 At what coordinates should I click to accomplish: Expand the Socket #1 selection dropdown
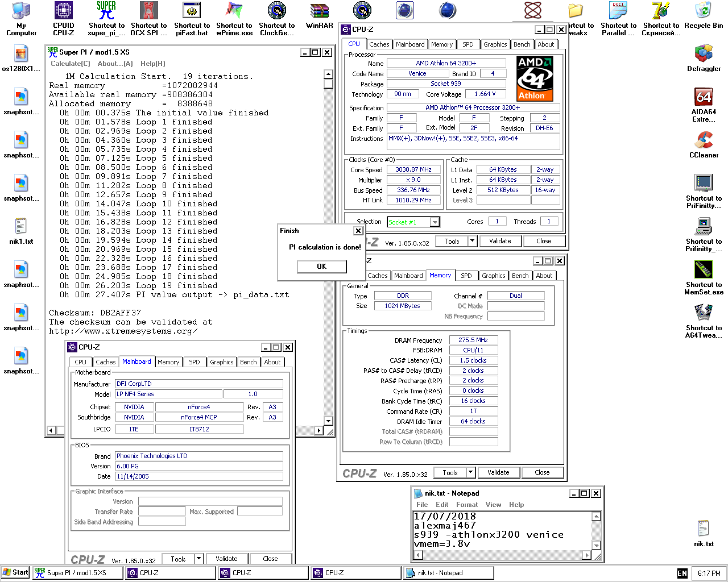coord(435,222)
